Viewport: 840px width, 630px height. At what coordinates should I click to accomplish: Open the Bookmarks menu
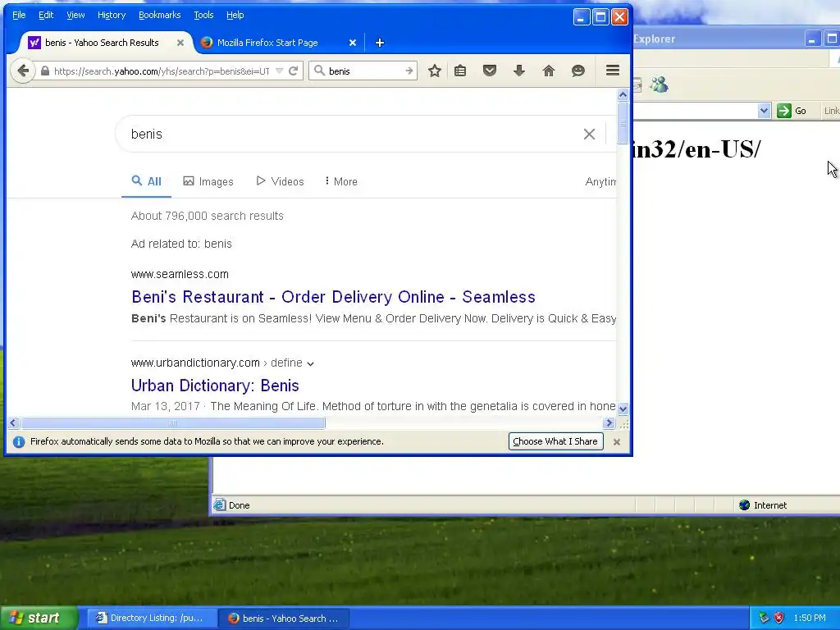pyautogui.click(x=160, y=15)
